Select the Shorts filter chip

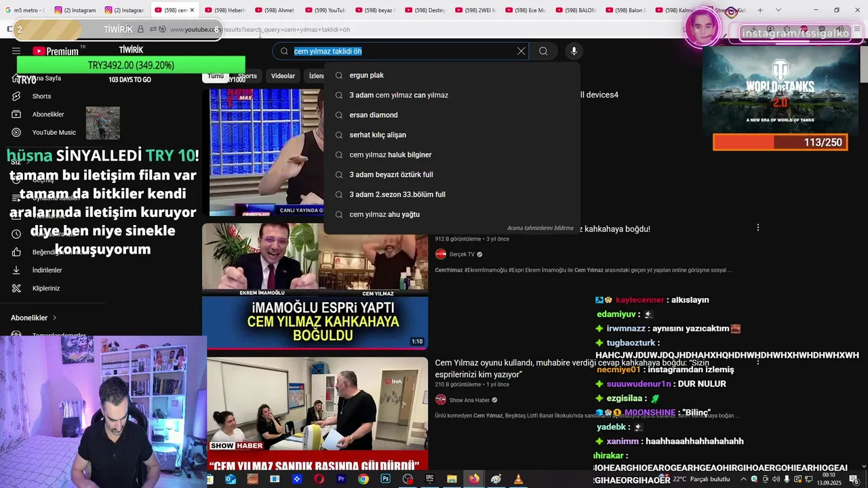248,76
